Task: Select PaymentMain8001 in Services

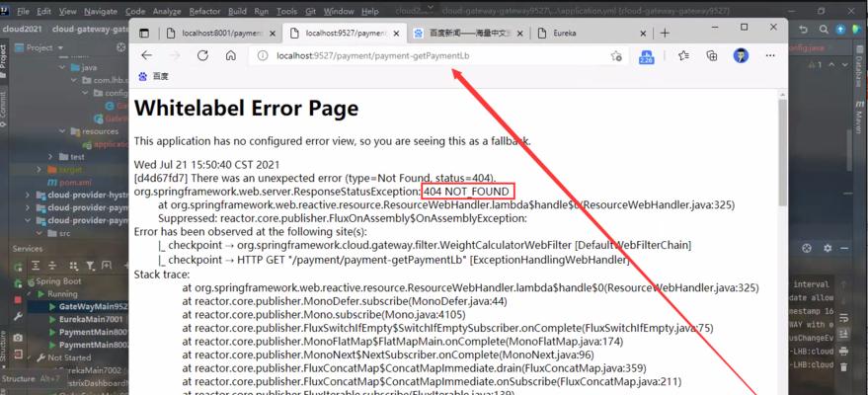Action: click(x=88, y=333)
